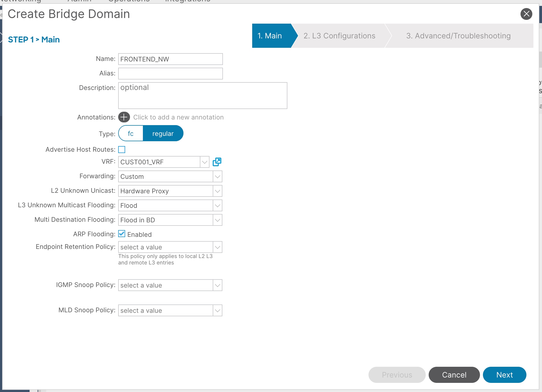
Task: Click into the Alias input field
Action: click(x=170, y=74)
